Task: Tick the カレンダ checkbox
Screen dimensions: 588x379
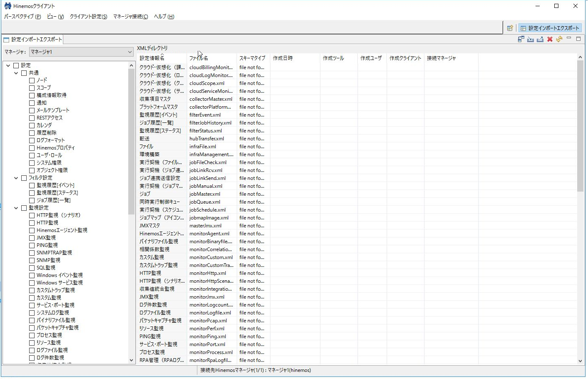Action: pos(32,125)
